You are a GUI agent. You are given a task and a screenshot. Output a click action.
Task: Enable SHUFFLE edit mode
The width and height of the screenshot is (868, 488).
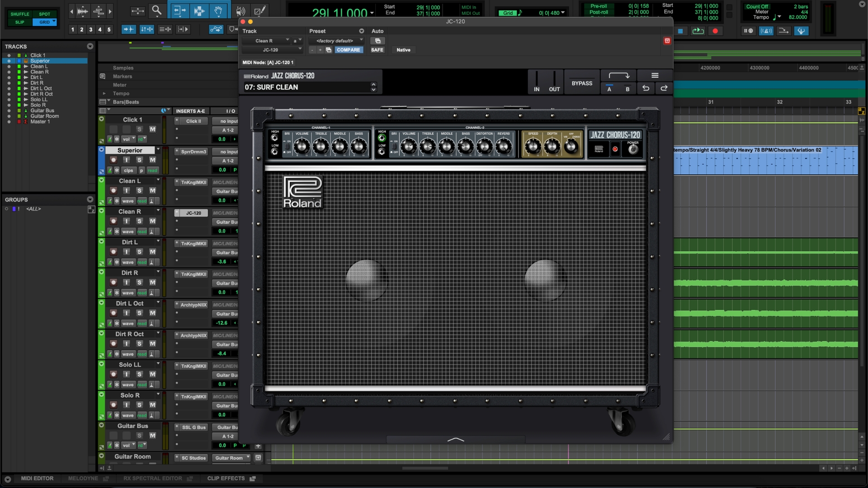pyautogui.click(x=19, y=14)
